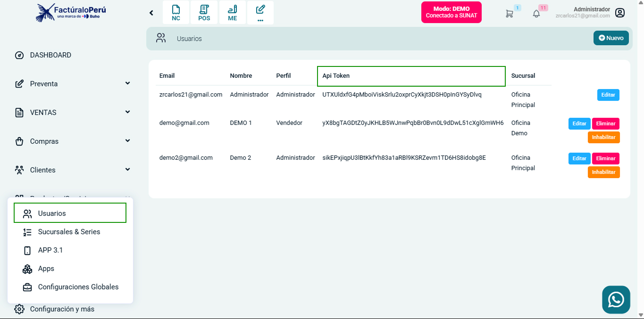Click the NC credit note shortcut icon
Screen dimensions: 644x319
tap(176, 13)
